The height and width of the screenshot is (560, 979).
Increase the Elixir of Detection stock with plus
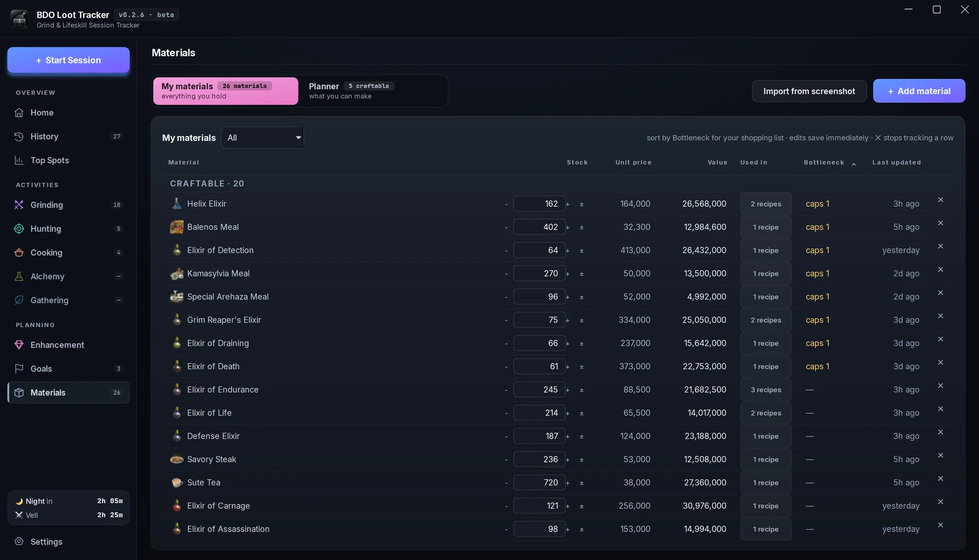point(568,251)
